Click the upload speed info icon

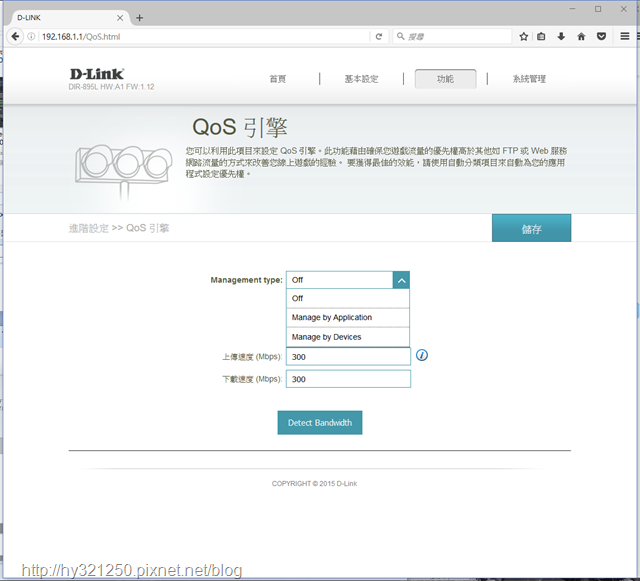pyautogui.click(x=422, y=355)
